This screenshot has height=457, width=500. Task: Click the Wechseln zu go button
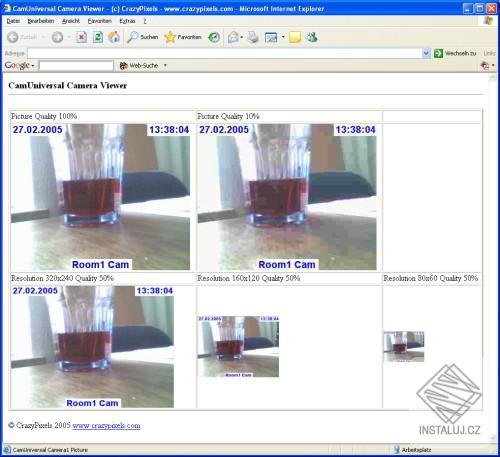pos(455,53)
